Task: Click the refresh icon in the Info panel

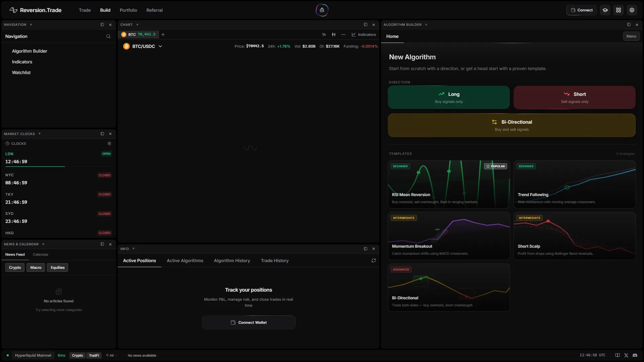Action: (373, 260)
